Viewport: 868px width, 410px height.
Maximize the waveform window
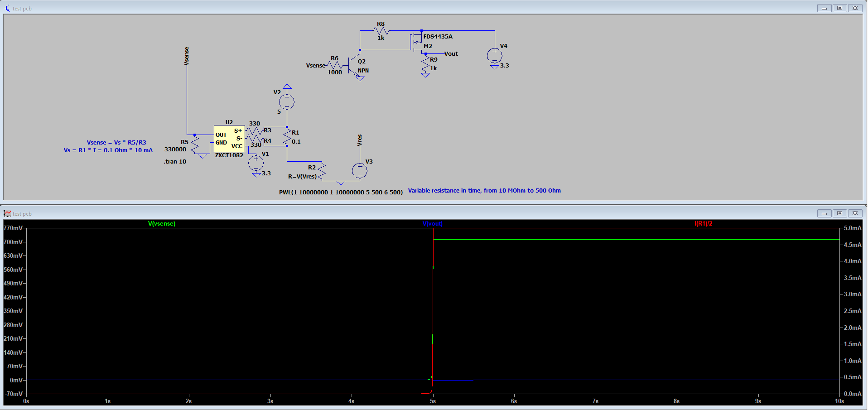839,213
